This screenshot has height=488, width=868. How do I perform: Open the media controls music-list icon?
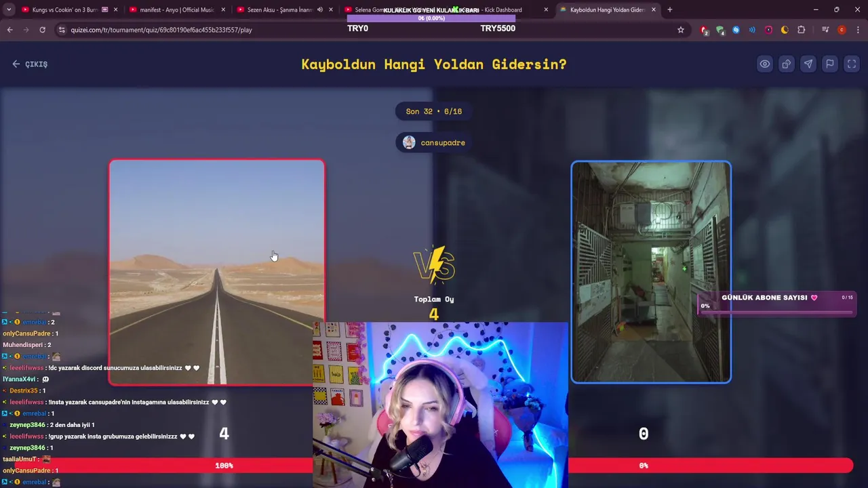(825, 30)
